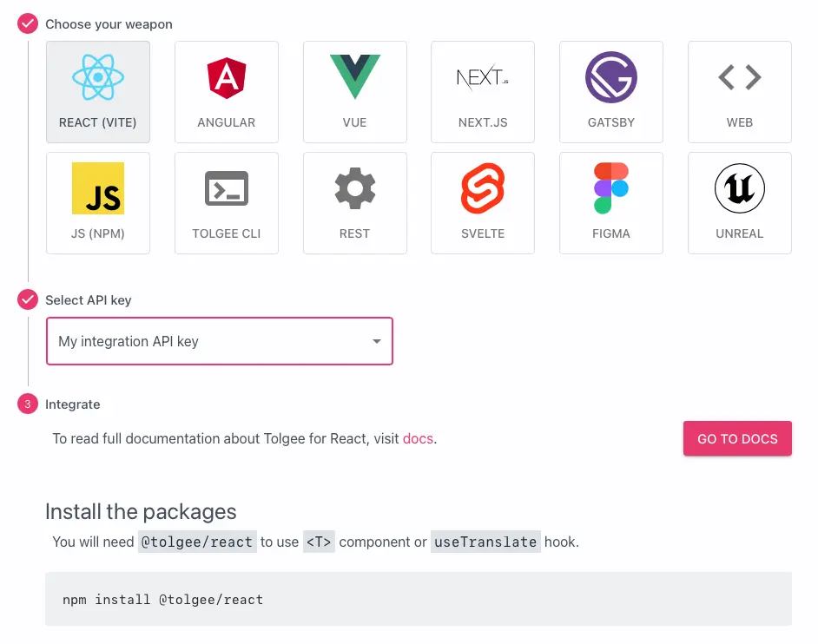This screenshot has width=818, height=644.
Task: Choose the Gatsby purple logo
Action: coord(610,78)
